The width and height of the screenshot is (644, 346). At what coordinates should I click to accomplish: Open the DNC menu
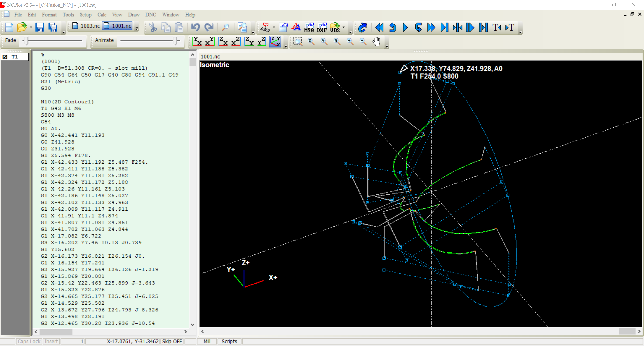coord(151,15)
